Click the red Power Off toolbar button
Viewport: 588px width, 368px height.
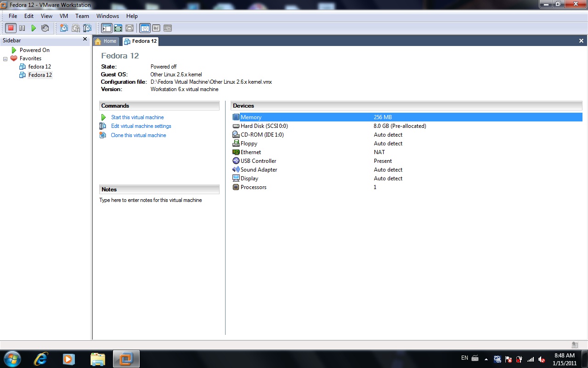pos(11,28)
